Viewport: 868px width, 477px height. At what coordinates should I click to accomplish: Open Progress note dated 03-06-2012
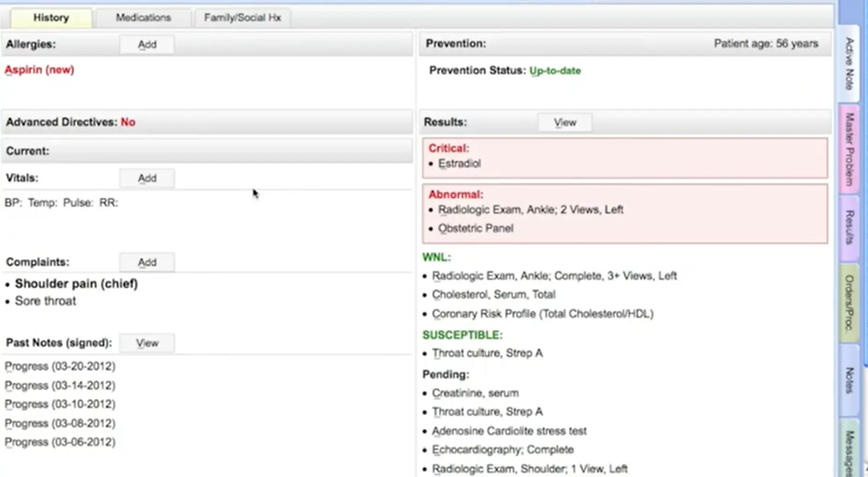60,442
